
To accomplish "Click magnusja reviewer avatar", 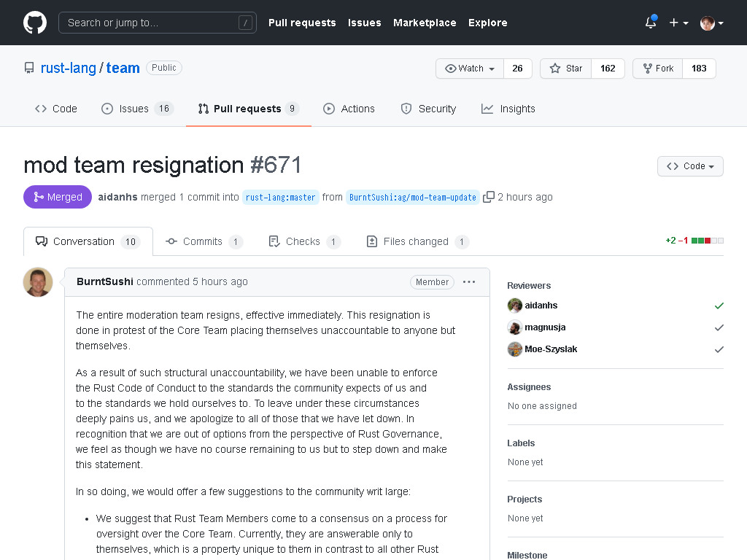I will pyautogui.click(x=514, y=327).
